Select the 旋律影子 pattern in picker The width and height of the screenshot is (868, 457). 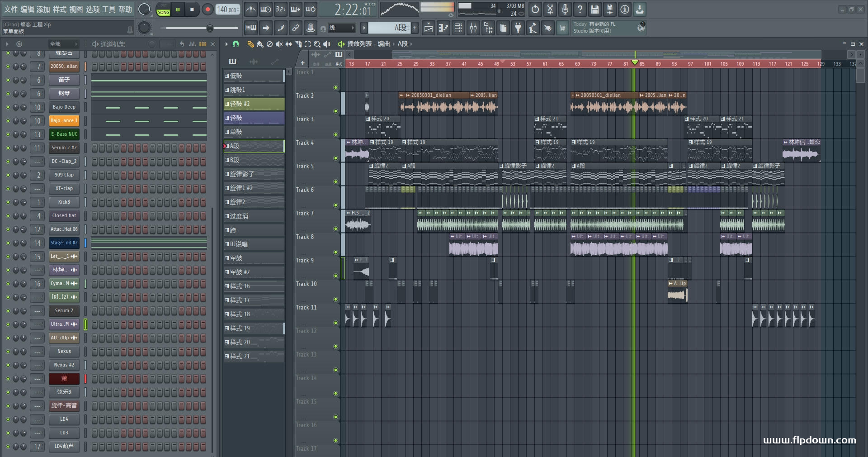pyautogui.click(x=254, y=174)
